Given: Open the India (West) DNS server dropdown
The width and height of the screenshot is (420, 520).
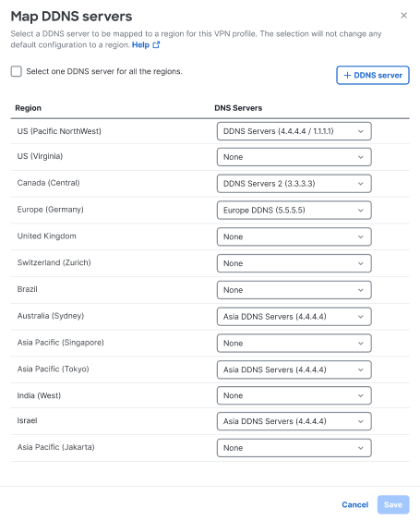Looking at the screenshot, I should 294,395.
